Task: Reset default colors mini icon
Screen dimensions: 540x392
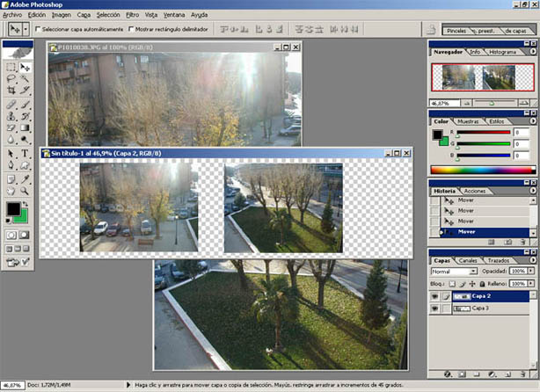Action: point(8,221)
